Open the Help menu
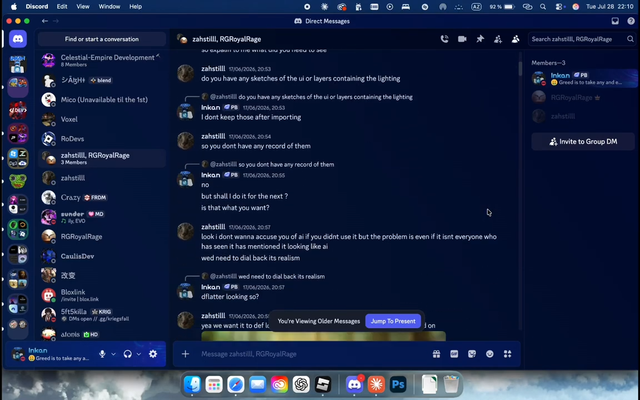Screen dimensions: 640x400 (136, 7)
